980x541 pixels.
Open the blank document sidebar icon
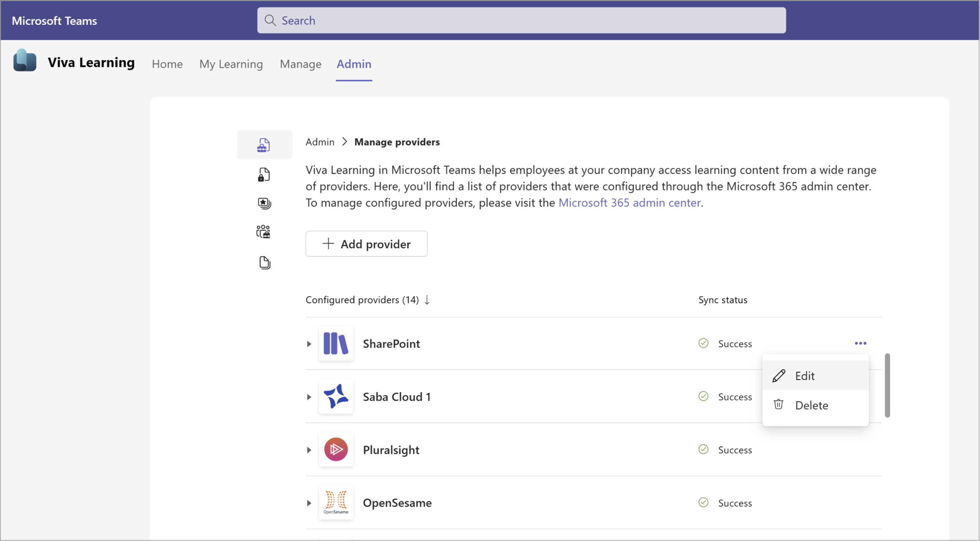(264, 263)
